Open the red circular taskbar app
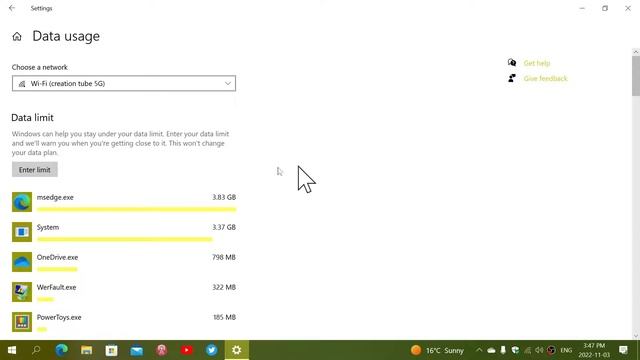This screenshot has height=360, width=640. pos(162,350)
